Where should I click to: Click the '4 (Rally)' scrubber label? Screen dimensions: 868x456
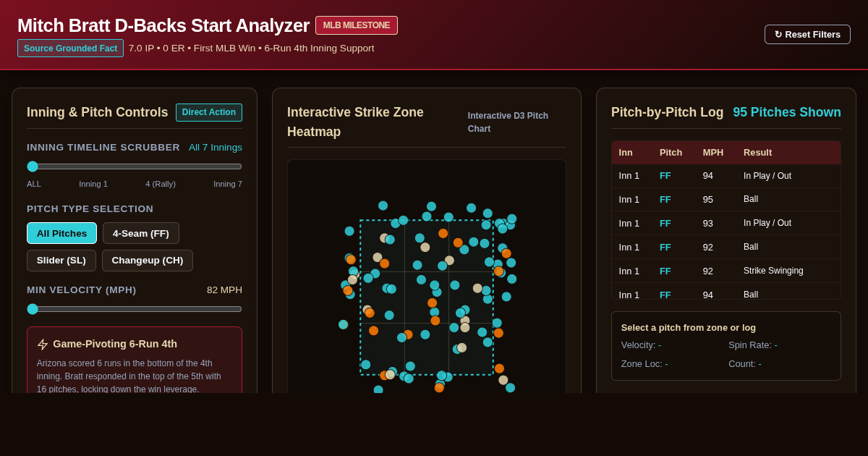click(x=161, y=184)
